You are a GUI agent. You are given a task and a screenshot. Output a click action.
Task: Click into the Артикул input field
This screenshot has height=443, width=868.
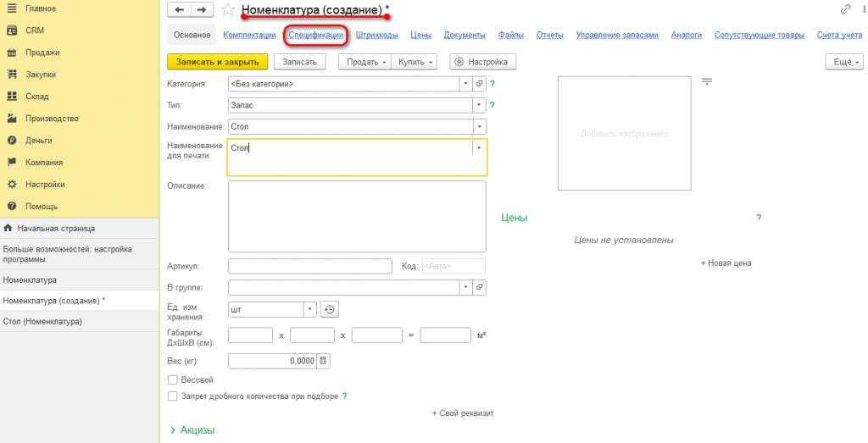pos(310,266)
